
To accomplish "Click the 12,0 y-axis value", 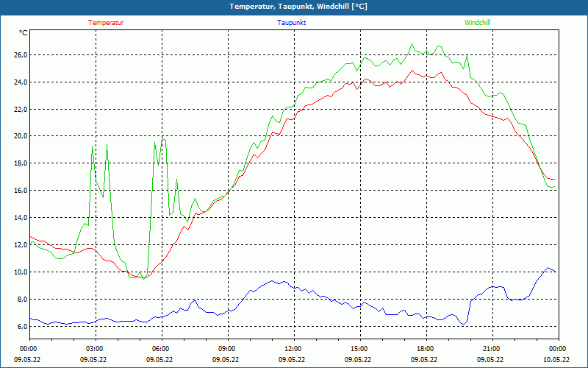I will coord(21,244).
